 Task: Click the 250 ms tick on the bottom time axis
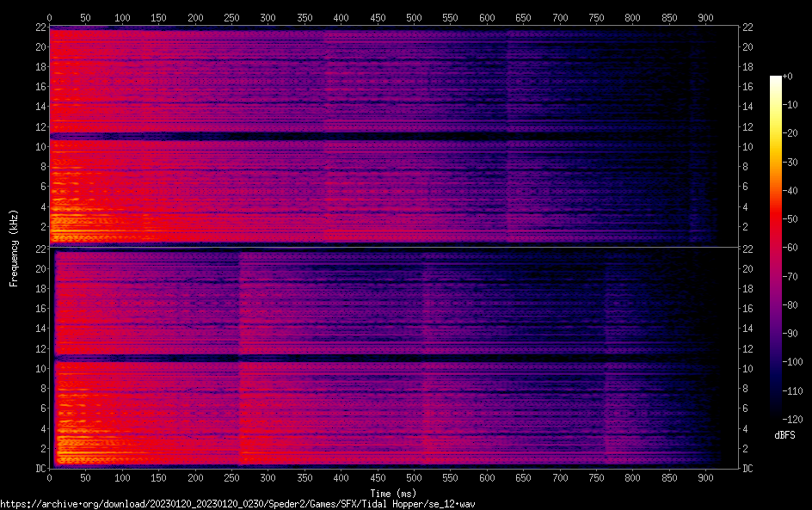click(231, 478)
